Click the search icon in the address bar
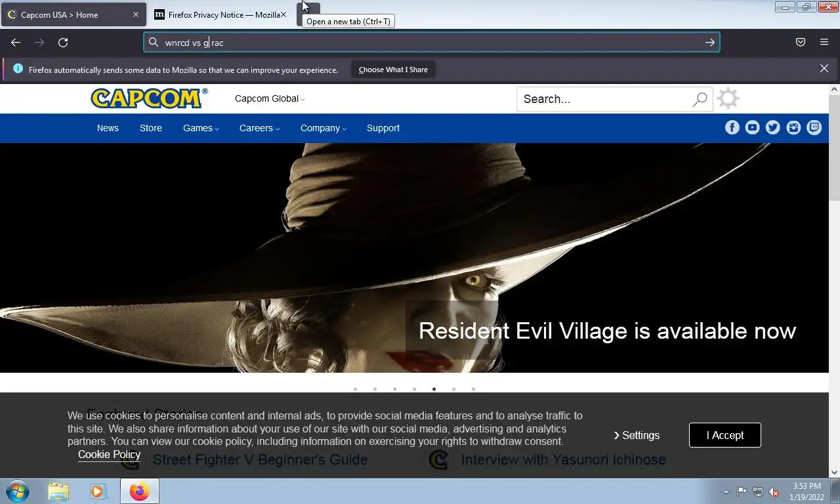The height and width of the screenshot is (504, 840). point(154,43)
